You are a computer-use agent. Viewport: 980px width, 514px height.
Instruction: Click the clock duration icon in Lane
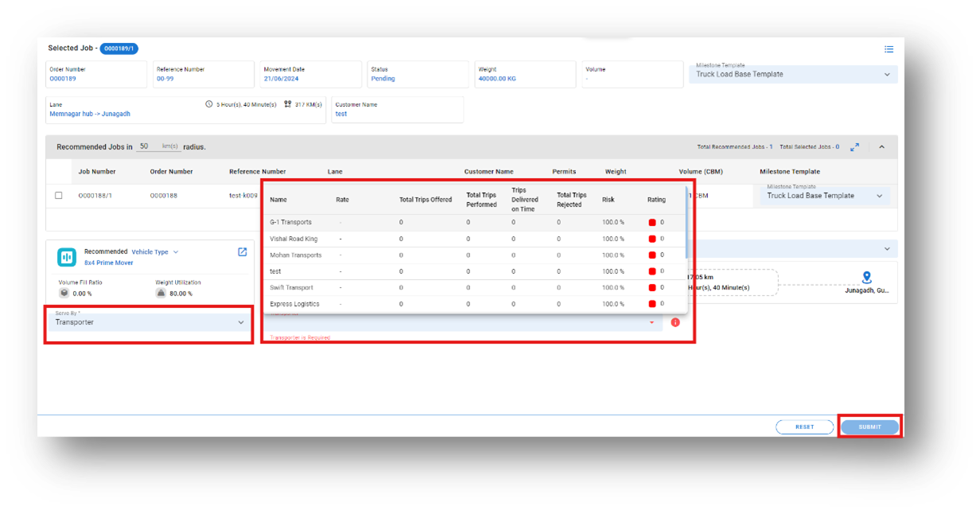pos(209,104)
